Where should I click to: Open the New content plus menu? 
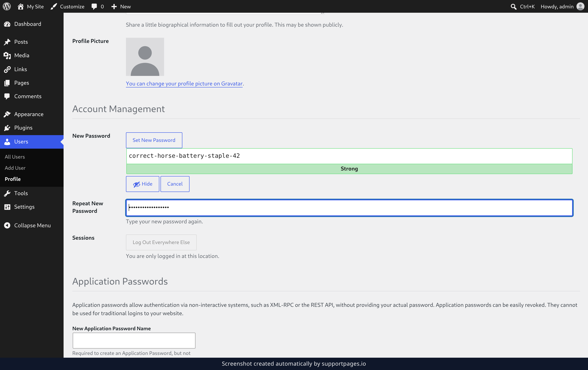click(x=121, y=6)
